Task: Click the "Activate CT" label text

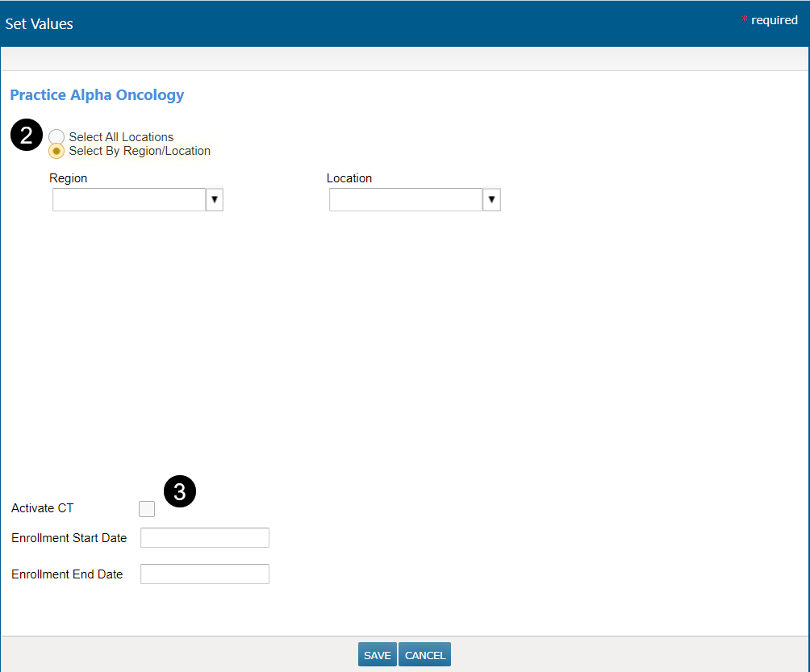Action: click(43, 508)
